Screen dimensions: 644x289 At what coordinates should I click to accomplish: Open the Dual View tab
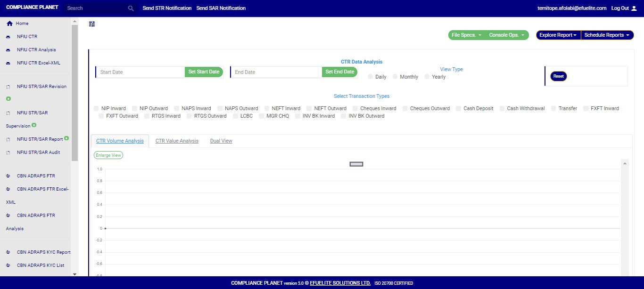coord(221,141)
